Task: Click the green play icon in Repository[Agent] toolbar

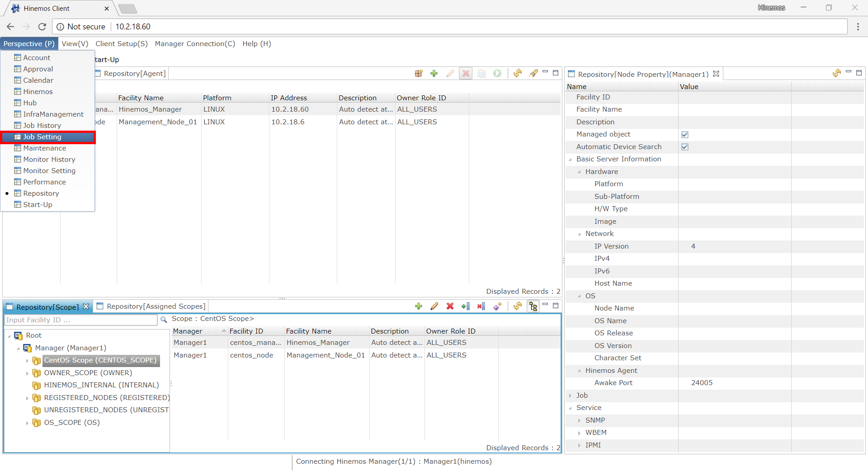Action: click(x=497, y=73)
